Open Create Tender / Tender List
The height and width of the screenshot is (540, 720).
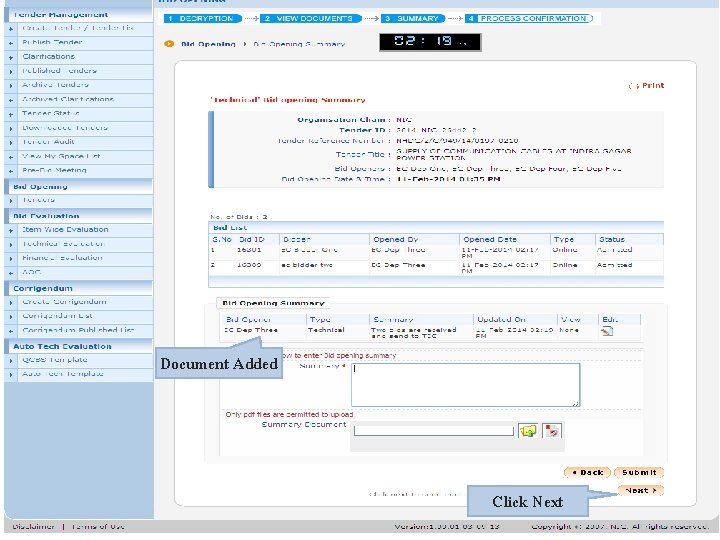point(78,28)
